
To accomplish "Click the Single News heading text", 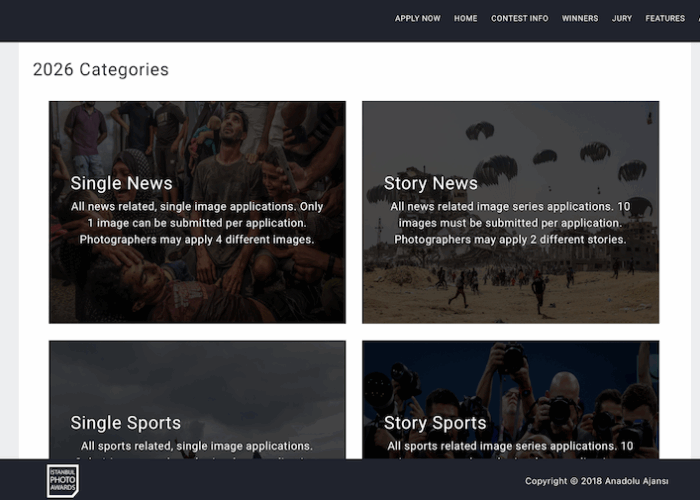I will pos(121,183).
